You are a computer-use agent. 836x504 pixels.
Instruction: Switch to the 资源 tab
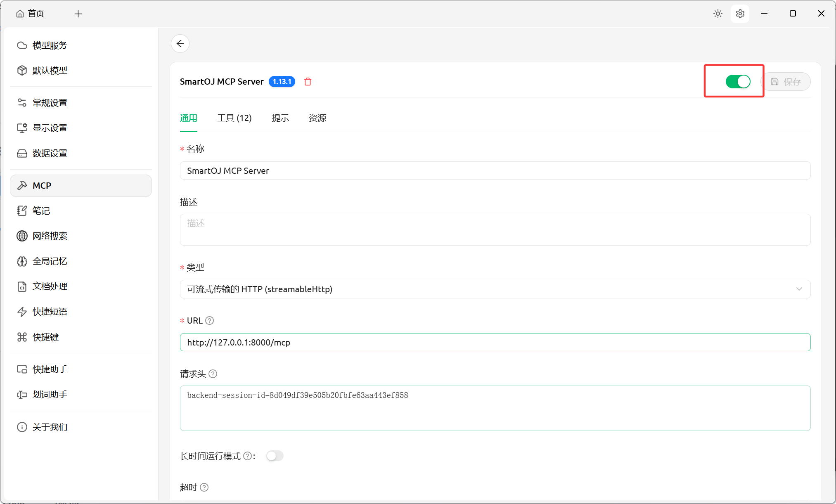317,118
